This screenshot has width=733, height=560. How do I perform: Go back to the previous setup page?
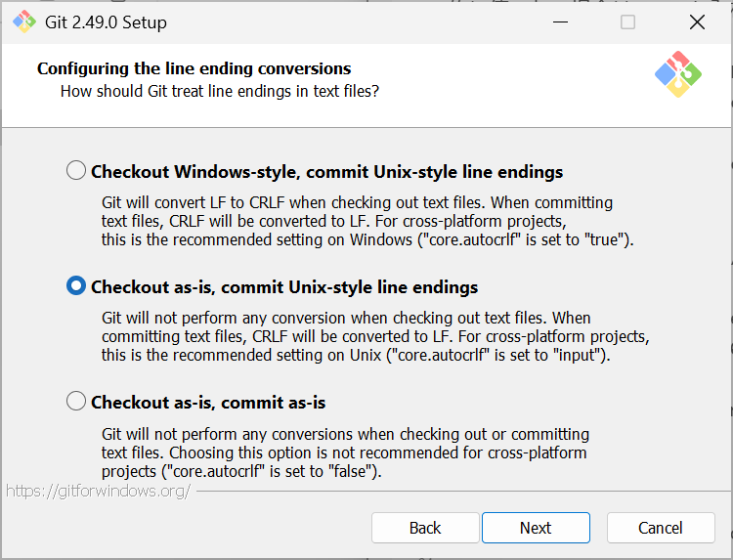tap(425, 528)
